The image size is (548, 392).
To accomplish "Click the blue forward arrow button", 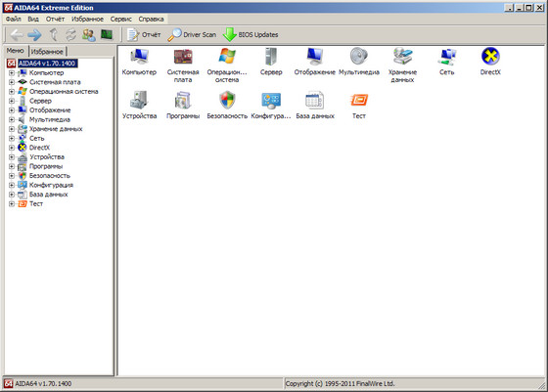I will coord(34,34).
